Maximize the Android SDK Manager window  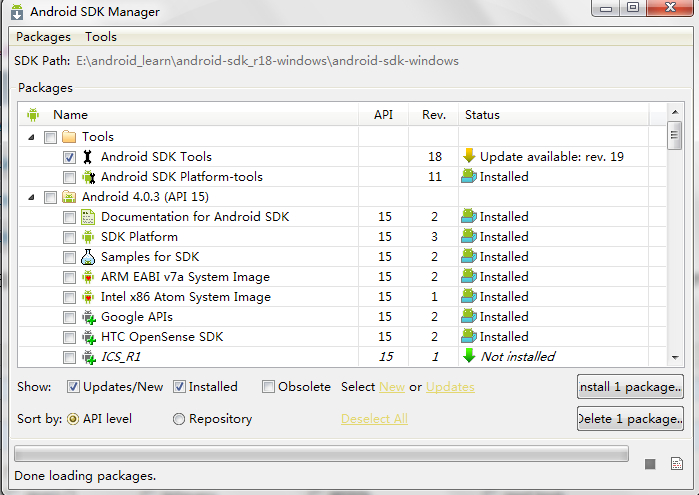point(633,7)
